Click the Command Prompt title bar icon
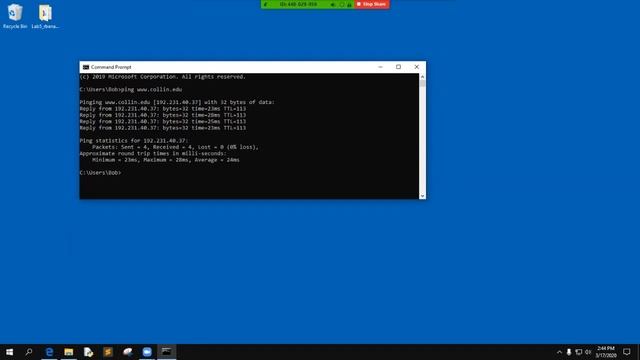Image resolution: width=640 pixels, height=360 pixels. click(x=86, y=67)
